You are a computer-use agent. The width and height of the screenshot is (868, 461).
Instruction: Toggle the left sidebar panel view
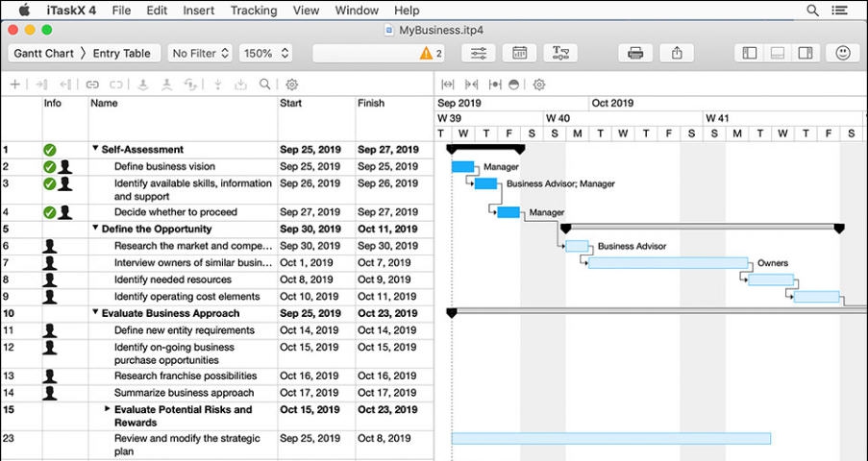point(749,53)
